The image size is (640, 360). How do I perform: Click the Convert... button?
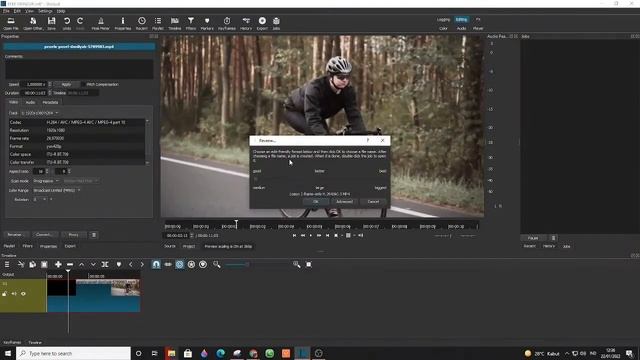[x=44, y=235]
